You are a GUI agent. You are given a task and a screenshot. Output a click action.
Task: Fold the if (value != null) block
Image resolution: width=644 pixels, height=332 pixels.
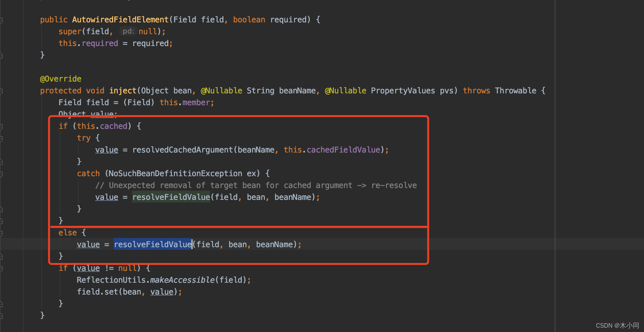[x=1, y=269]
